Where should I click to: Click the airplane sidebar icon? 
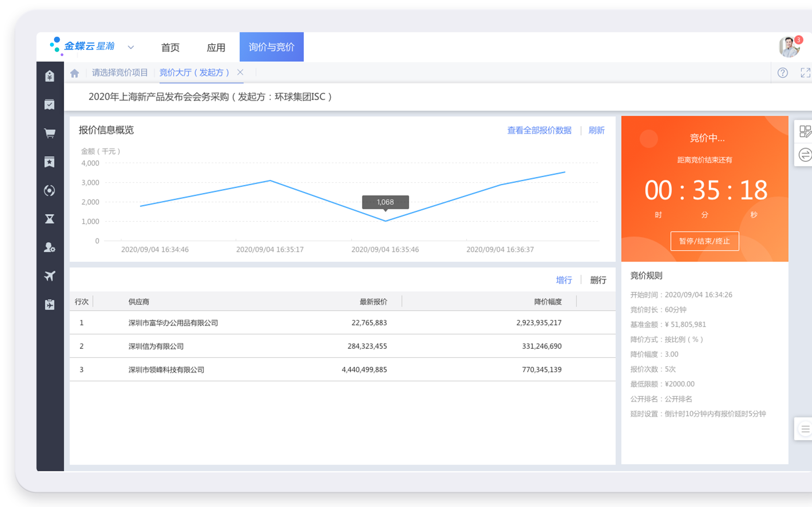click(50, 276)
